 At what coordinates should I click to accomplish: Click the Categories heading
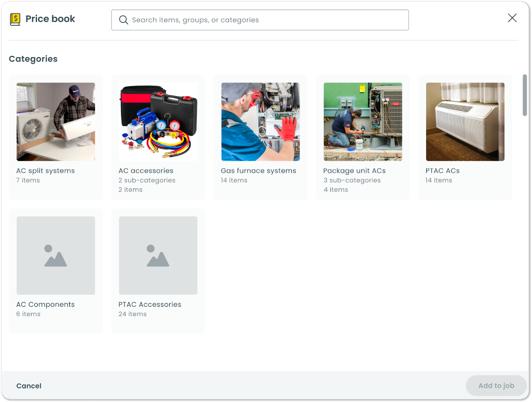33,59
